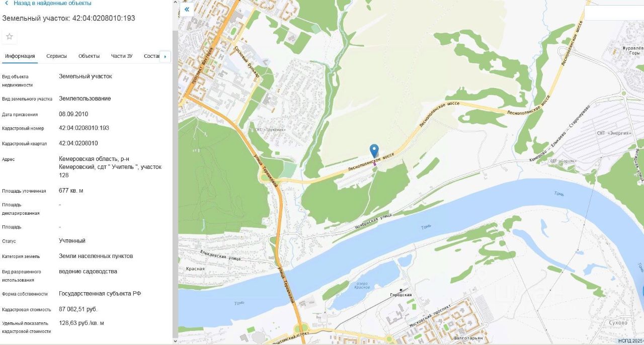Select the Части ЗУ tab

pyautogui.click(x=122, y=56)
